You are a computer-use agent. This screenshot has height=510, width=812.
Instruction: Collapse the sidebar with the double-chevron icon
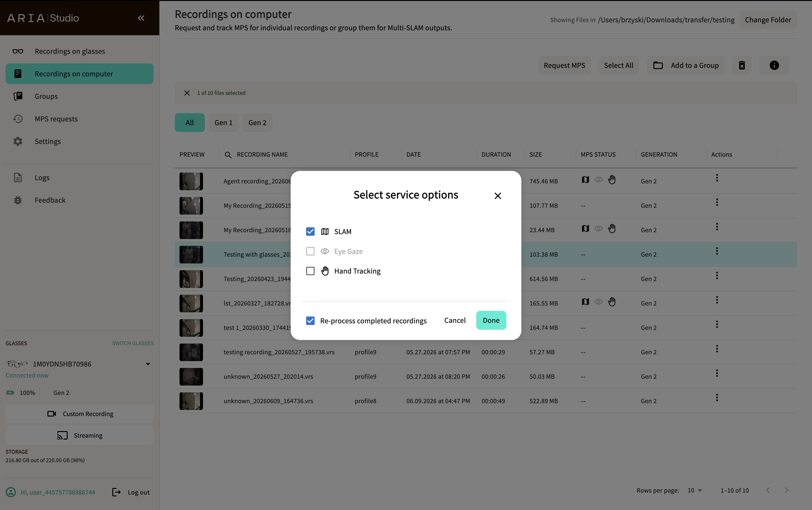click(x=141, y=18)
